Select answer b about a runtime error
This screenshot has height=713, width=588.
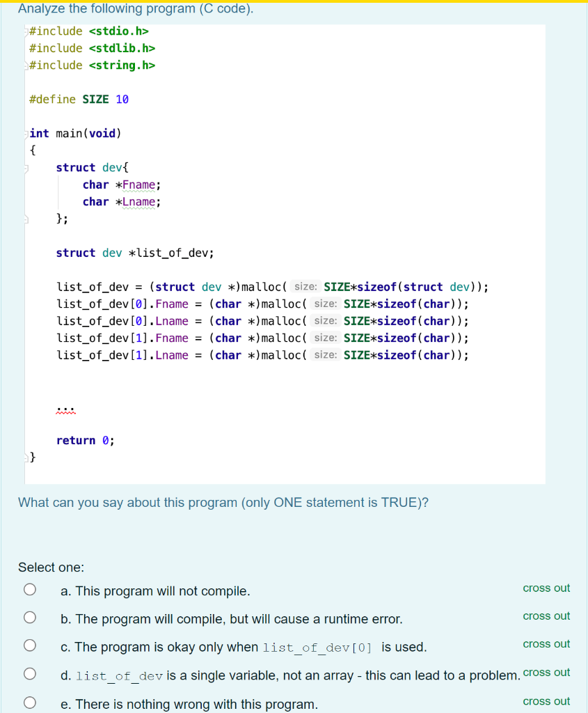[x=29, y=617]
